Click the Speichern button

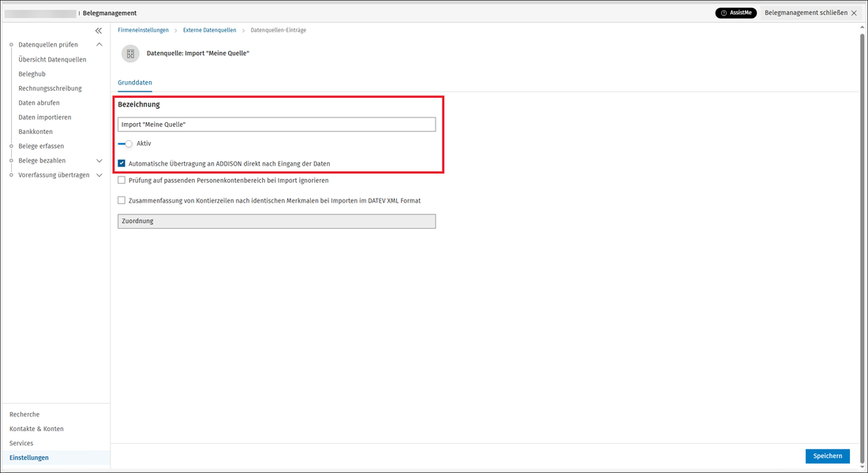[828, 456]
